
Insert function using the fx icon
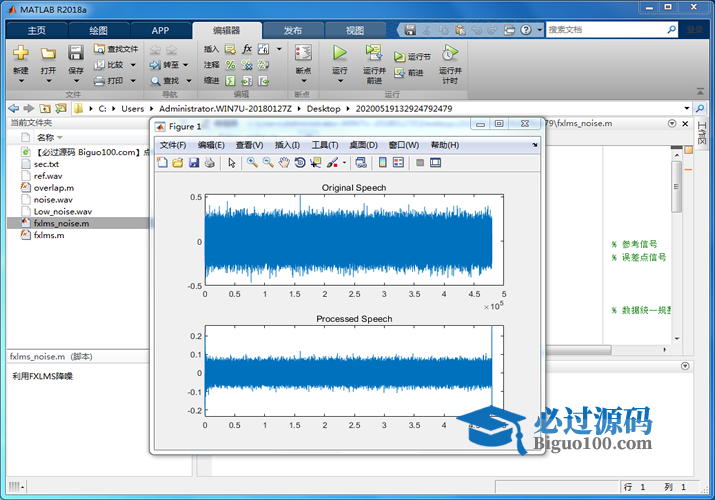click(247, 49)
